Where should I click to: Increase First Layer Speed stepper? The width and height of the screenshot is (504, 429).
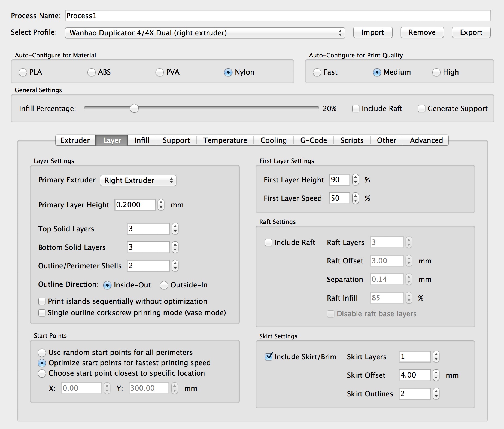coord(355,196)
